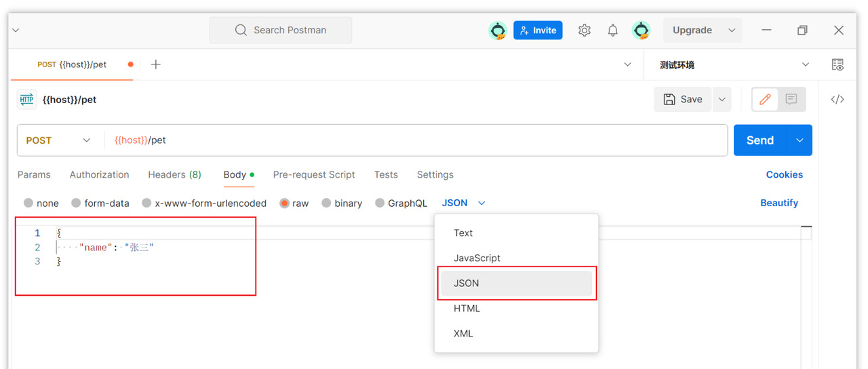Screen dimensions: 868x369
Task: Expand the Save options arrow
Action: pyautogui.click(x=722, y=100)
